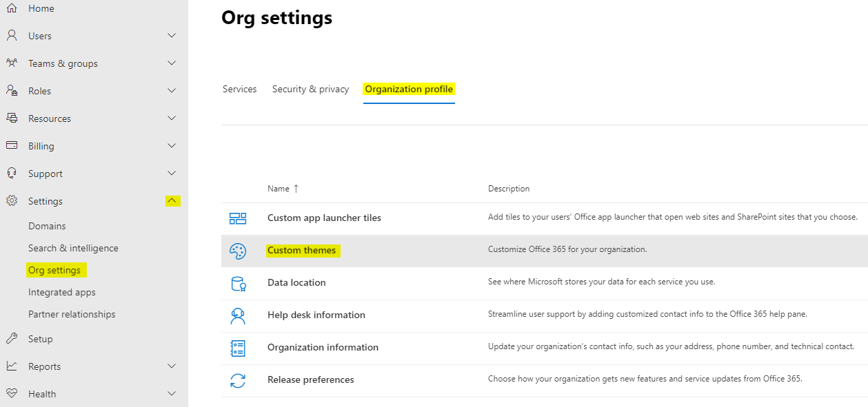868x407 pixels.
Task: Open Help desk information via its headset icon
Action: click(x=238, y=315)
